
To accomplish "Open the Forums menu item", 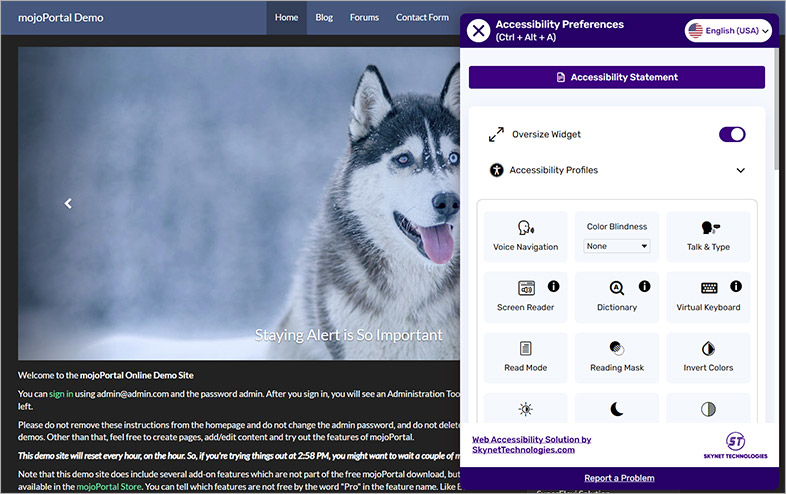I will pos(364,18).
